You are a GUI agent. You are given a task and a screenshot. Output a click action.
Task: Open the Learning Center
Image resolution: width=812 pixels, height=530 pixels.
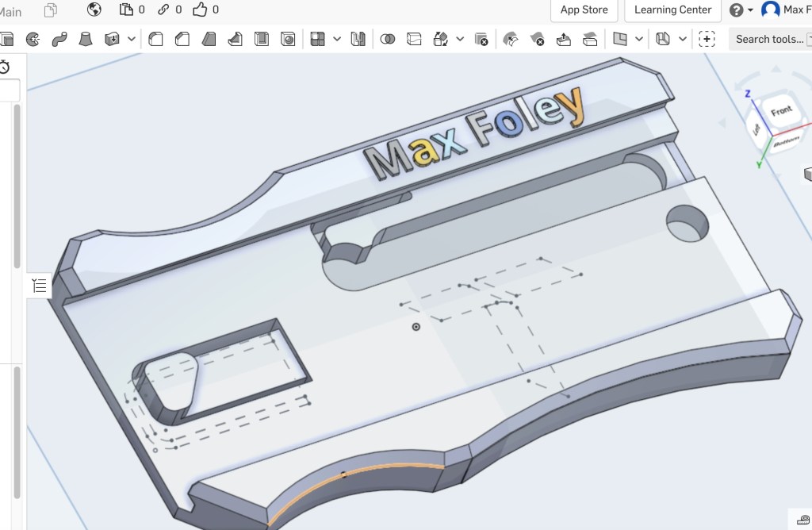(672, 10)
